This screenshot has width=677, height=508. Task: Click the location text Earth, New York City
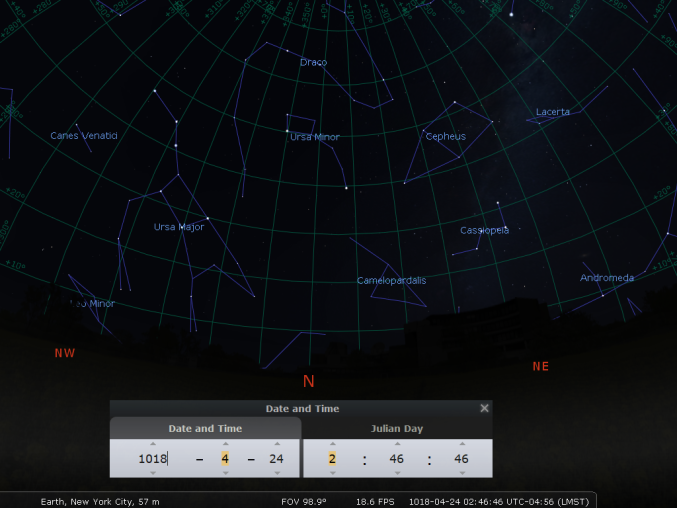pos(100,502)
